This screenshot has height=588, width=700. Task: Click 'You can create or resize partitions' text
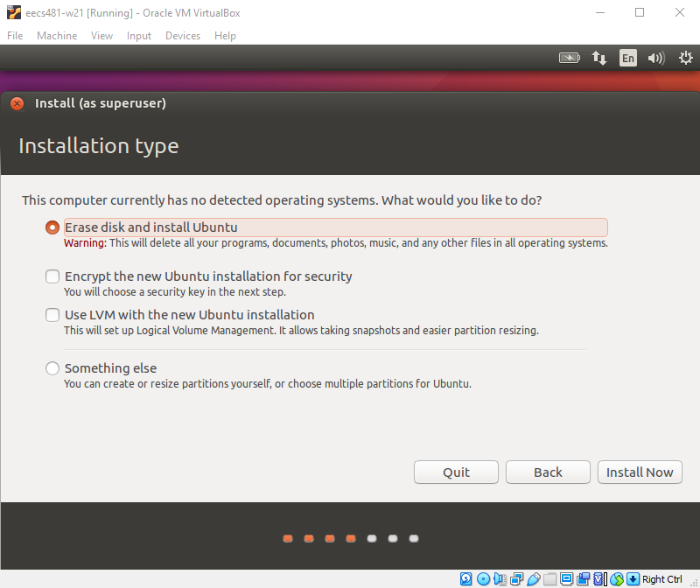[x=268, y=384]
